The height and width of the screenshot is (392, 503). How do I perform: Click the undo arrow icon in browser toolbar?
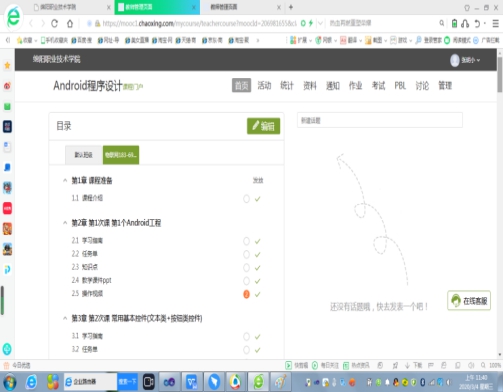tap(478, 23)
